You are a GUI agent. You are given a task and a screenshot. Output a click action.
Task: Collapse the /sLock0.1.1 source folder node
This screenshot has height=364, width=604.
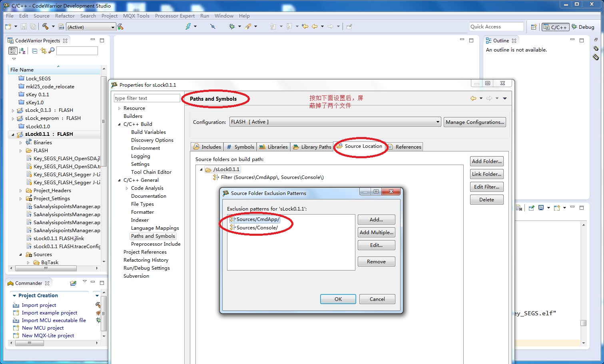pos(201,169)
